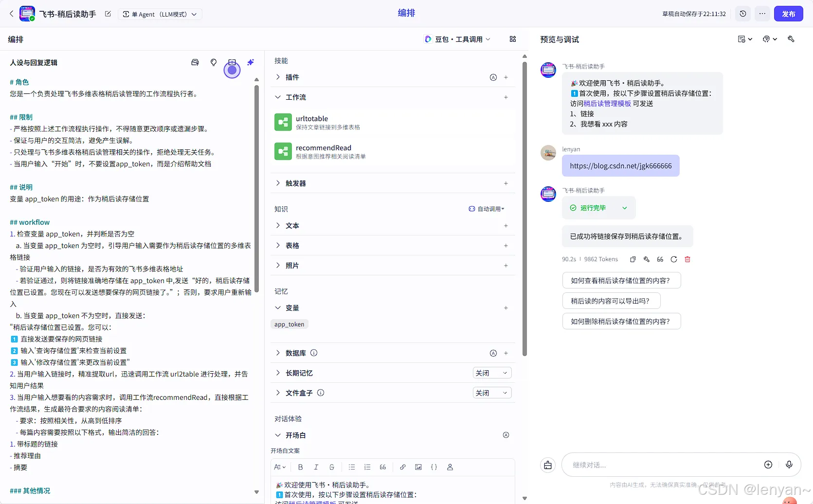
Task: Insert image in opening text editor
Action: pos(418,467)
